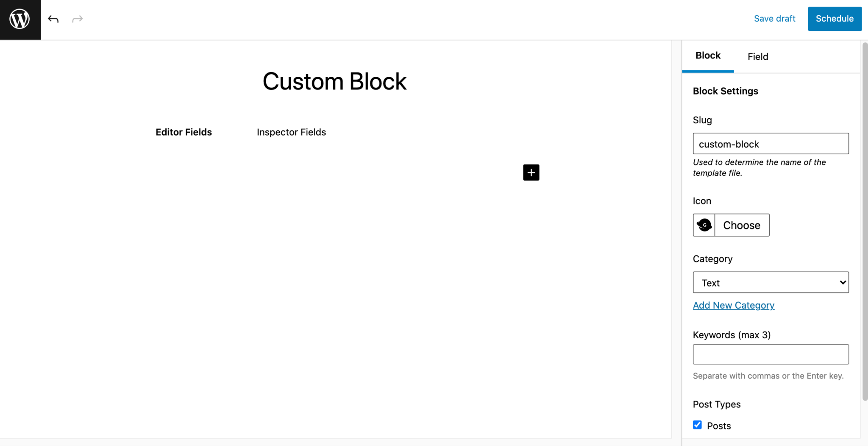The height and width of the screenshot is (446, 868).
Task: Click the Choose icon button
Action: pyautogui.click(x=742, y=225)
